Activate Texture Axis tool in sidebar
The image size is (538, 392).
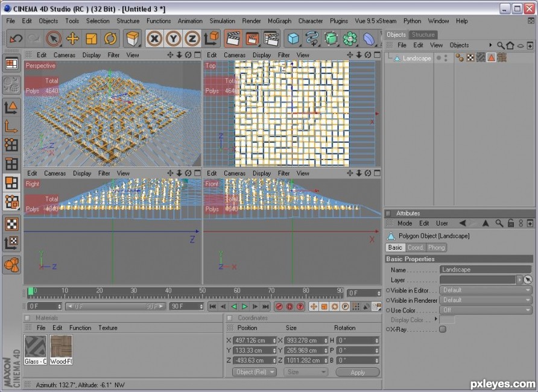point(11,243)
